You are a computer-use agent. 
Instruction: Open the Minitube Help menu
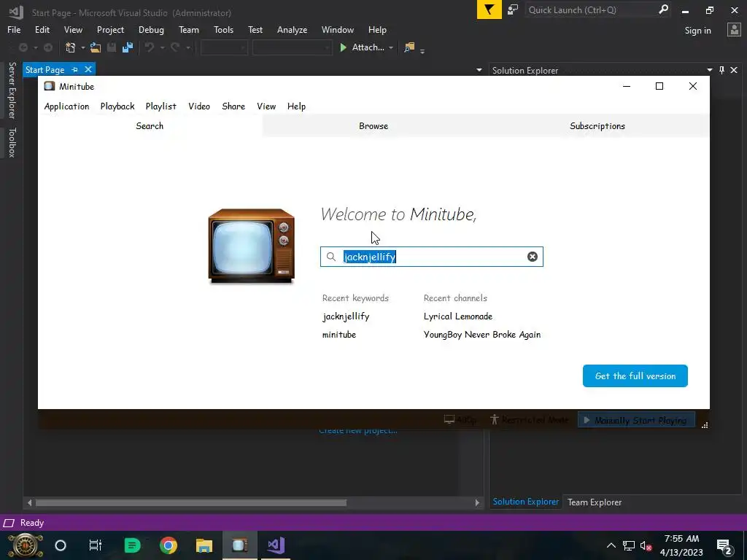pos(296,106)
